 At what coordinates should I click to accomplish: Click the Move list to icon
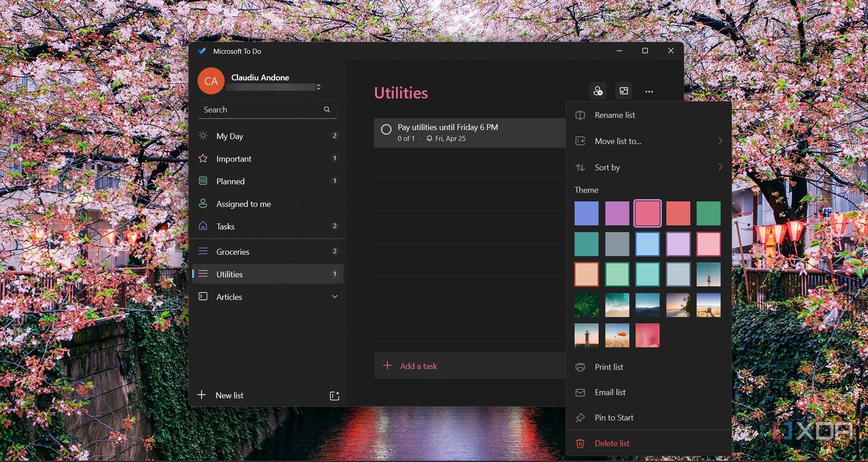pyautogui.click(x=580, y=141)
